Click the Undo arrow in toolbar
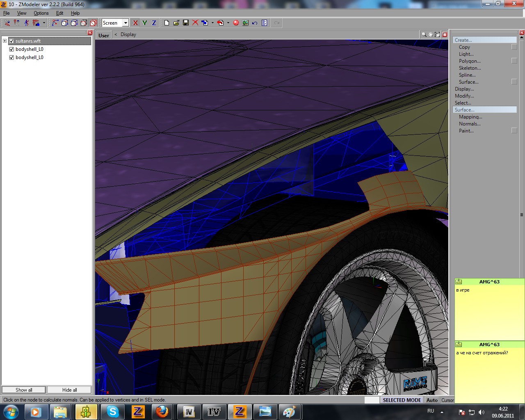This screenshot has width=525, height=420. [255, 23]
